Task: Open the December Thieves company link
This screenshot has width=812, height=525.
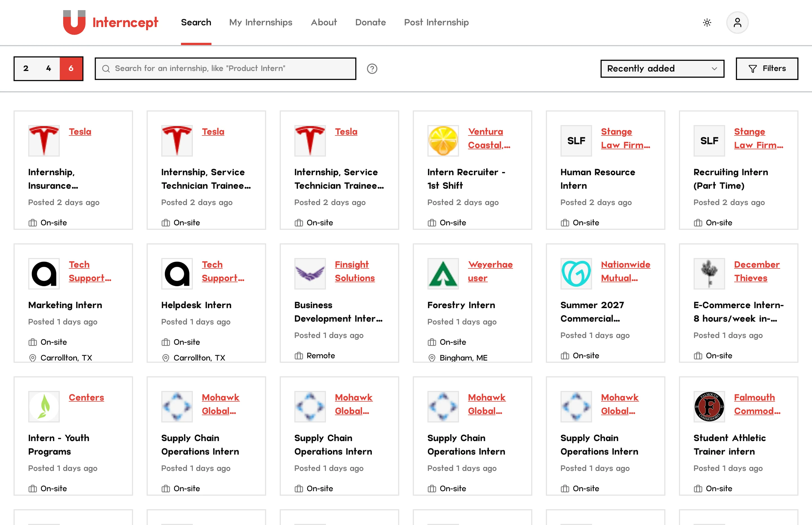Action: point(757,271)
